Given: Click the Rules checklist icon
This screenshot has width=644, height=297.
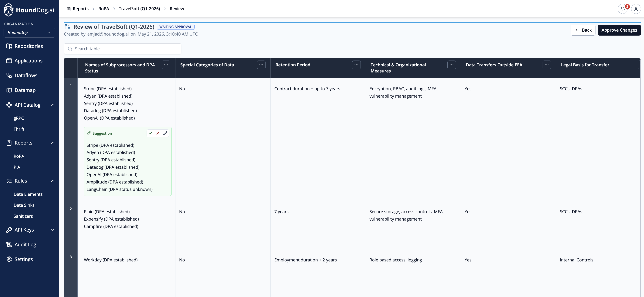Looking at the screenshot, I should pyautogui.click(x=9, y=181).
